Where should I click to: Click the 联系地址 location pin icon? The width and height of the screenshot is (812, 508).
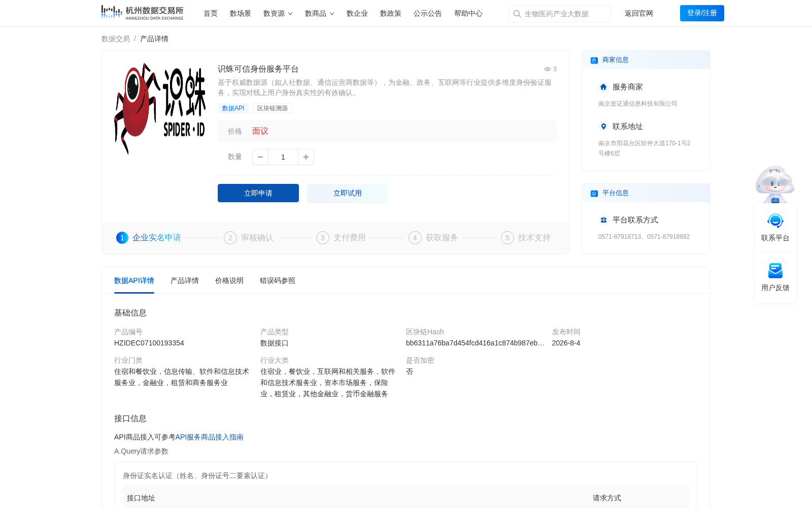tap(603, 126)
